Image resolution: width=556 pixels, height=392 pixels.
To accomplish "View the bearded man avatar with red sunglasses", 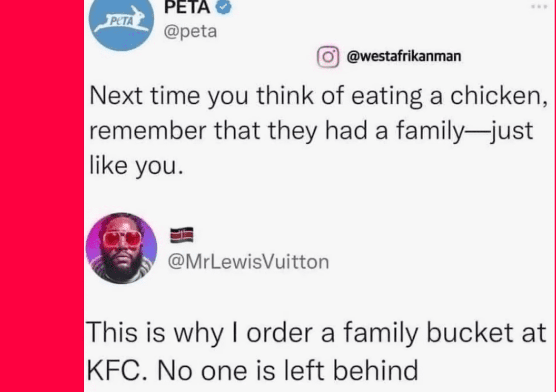I will pyautogui.click(x=121, y=248).
